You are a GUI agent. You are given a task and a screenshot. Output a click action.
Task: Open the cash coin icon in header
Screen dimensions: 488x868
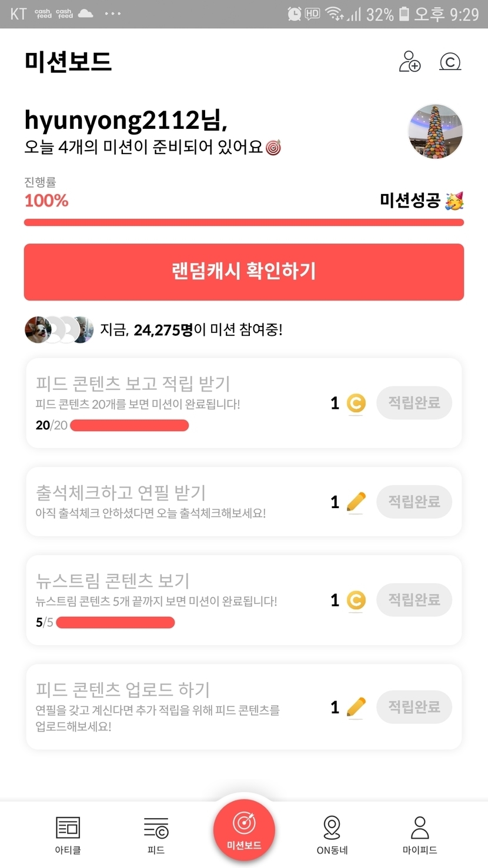(450, 62)
